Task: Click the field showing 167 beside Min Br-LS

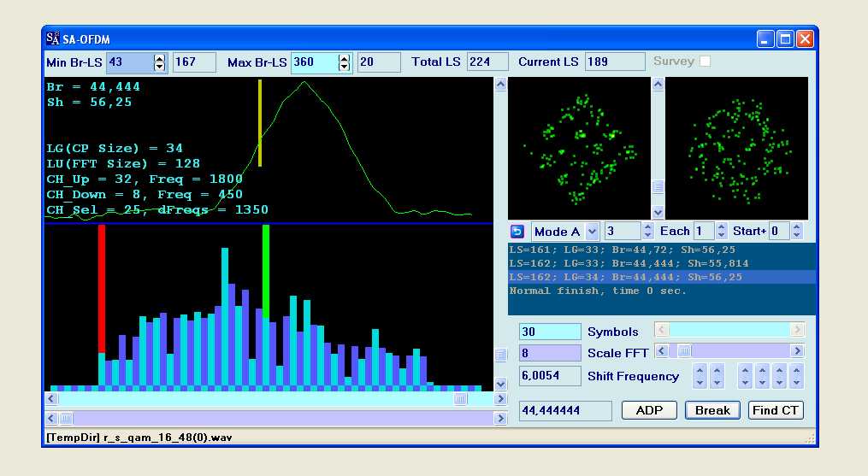Action: (x=194, y=62)
